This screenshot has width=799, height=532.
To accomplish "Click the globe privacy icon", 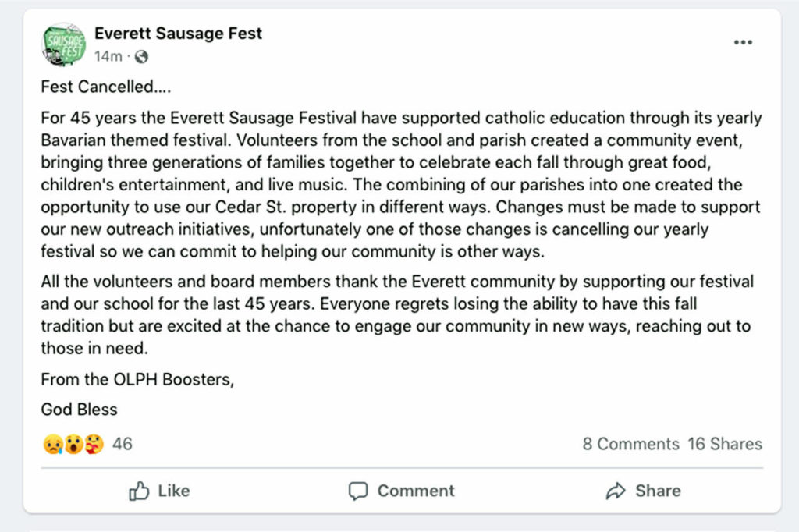I will [141, 56].
